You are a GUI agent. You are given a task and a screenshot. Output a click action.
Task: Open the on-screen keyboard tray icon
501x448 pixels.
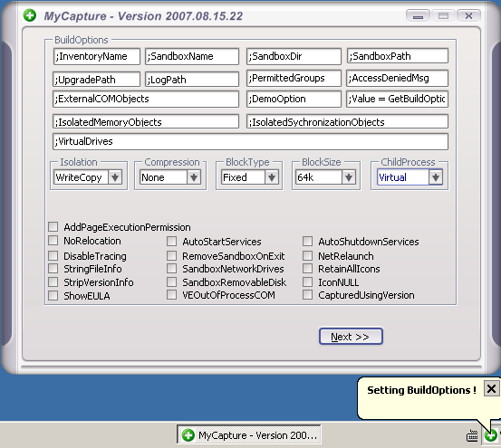472,435
